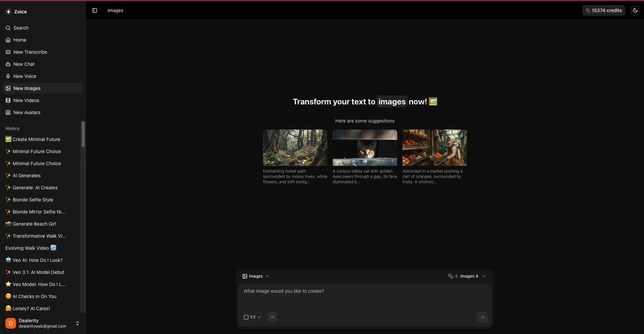Open New Avatars section
The width and height of the screenshot is (644, 334).
point(27,112)
